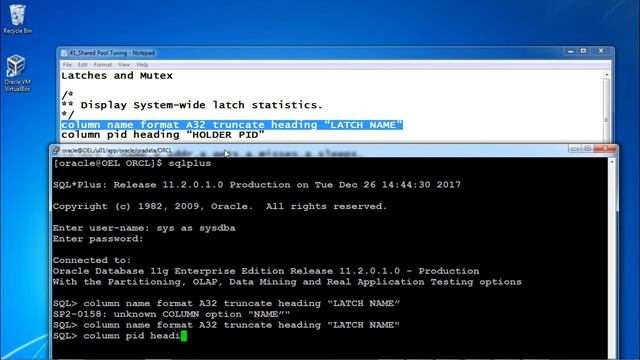Click 'Enter user-name: sys as sysdba' line
This screenshot has height=360, width=640.
[144, 228]
